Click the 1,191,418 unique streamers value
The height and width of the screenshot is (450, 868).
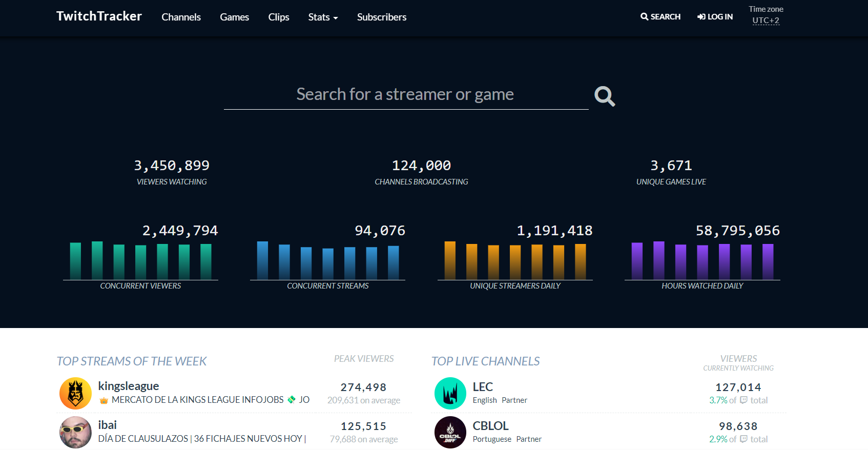(x=554, y=231)
